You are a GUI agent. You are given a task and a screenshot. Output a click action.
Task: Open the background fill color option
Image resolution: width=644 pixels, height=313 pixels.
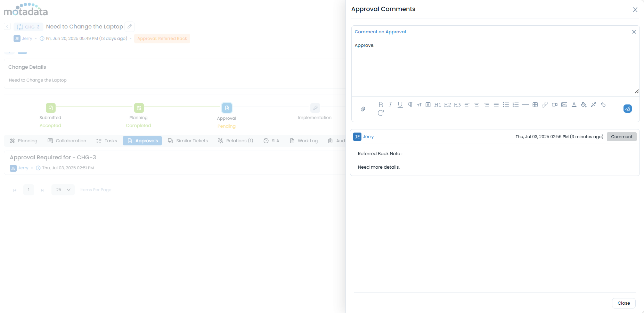[584, 104]
